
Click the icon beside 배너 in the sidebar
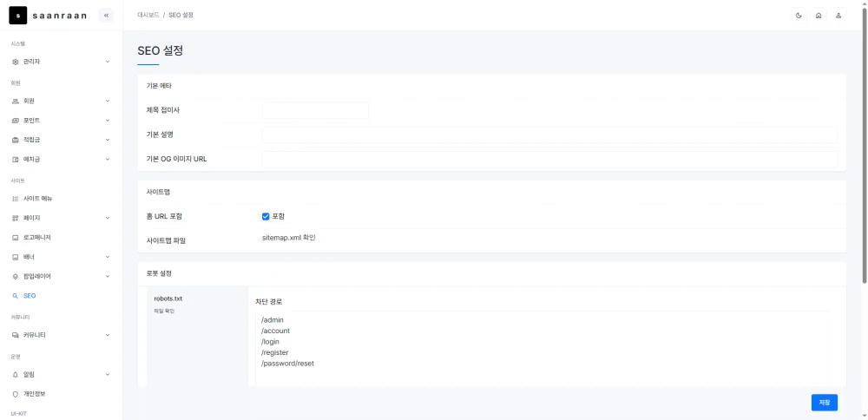click(x=16, y=258)
